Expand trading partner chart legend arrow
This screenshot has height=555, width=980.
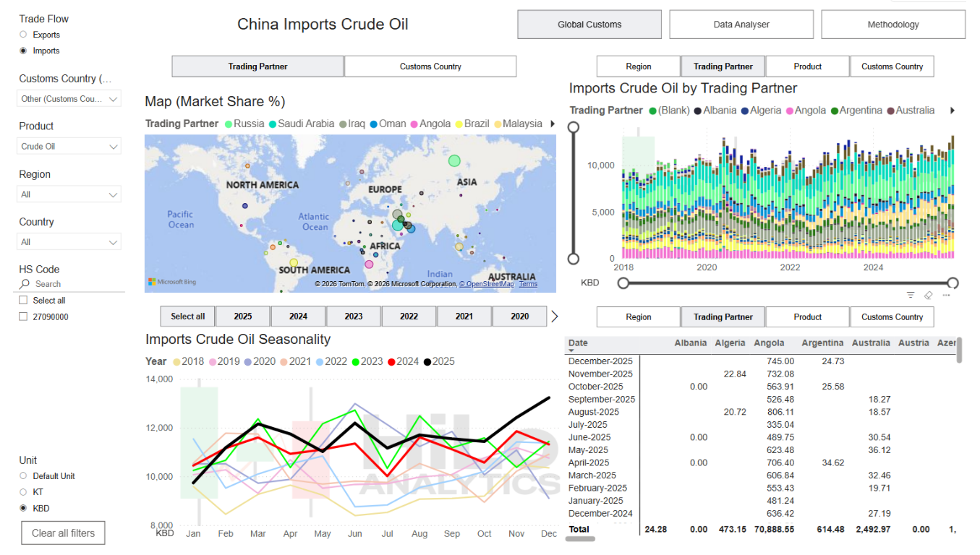953,111
